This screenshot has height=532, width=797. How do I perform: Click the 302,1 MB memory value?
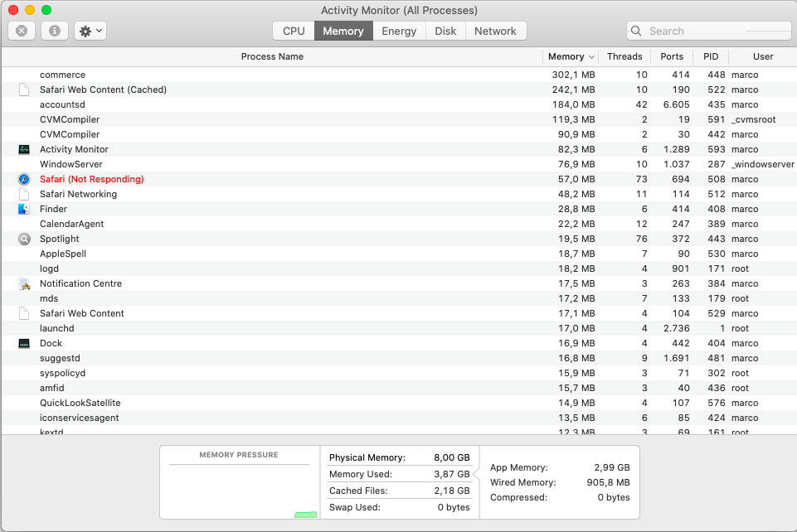pos(573,75)
